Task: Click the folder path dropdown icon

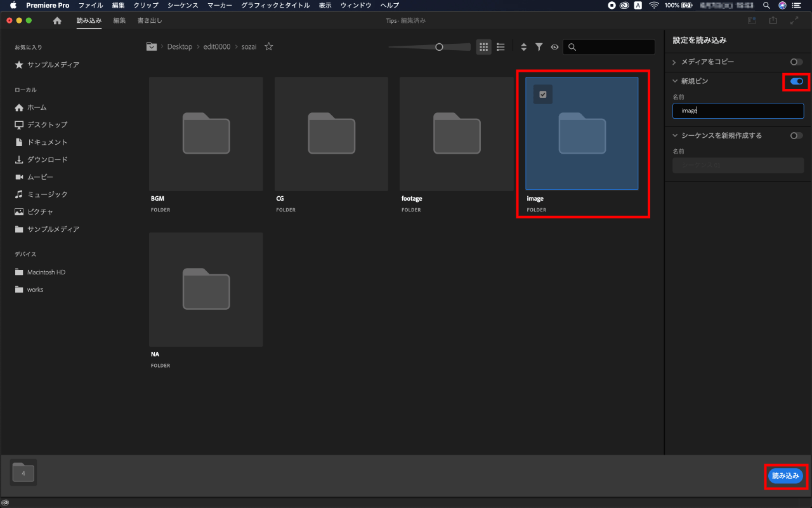Action: coord(152,46)
